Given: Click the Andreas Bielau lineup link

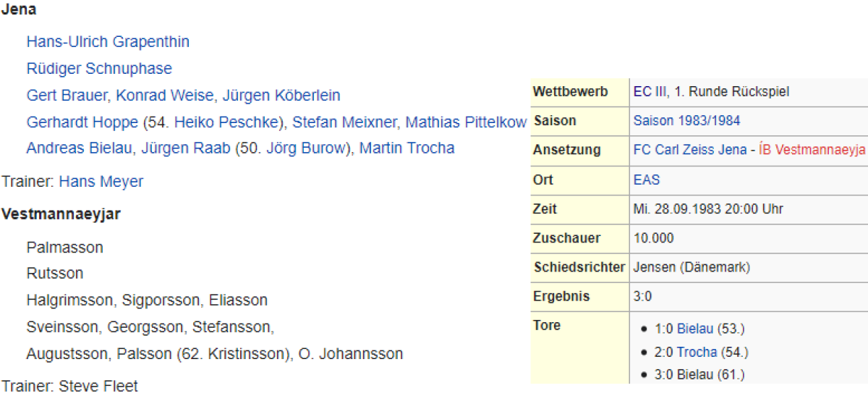Looking at the screenshot, I should tap(79, 148).
